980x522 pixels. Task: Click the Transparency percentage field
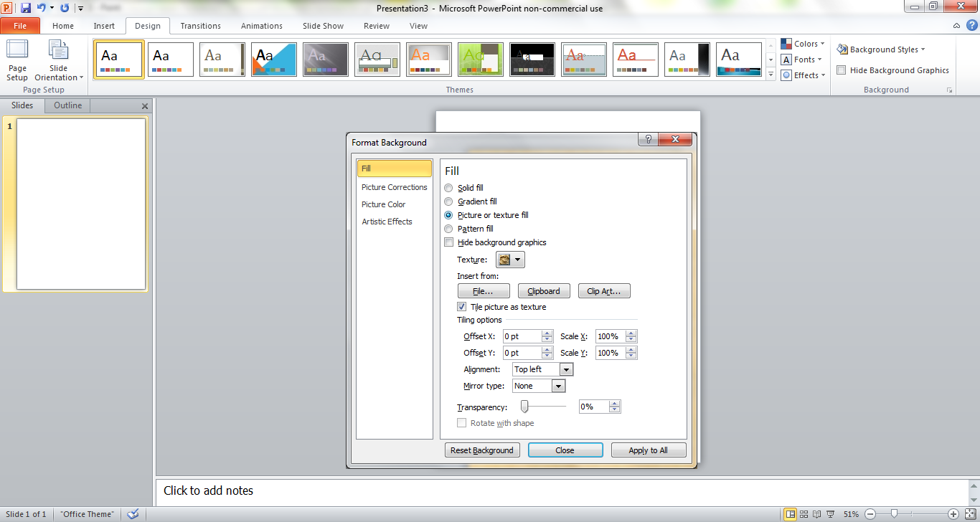(x=593, y=407)
